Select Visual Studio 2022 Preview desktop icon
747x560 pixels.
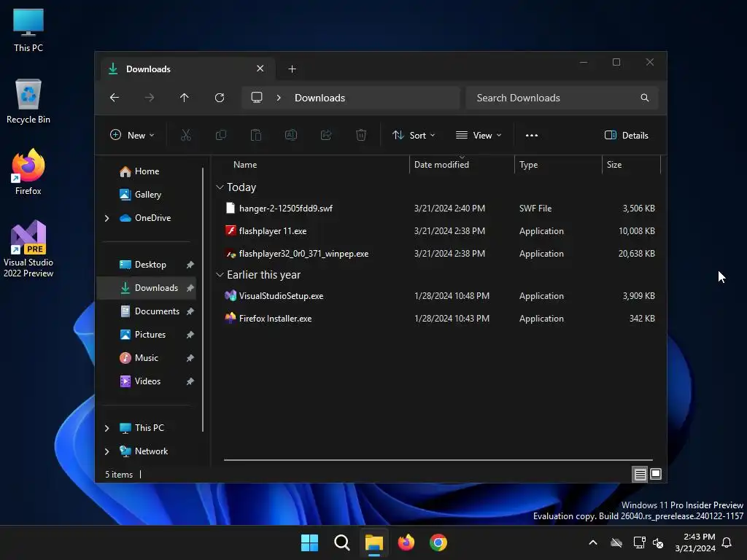[28, 249]
